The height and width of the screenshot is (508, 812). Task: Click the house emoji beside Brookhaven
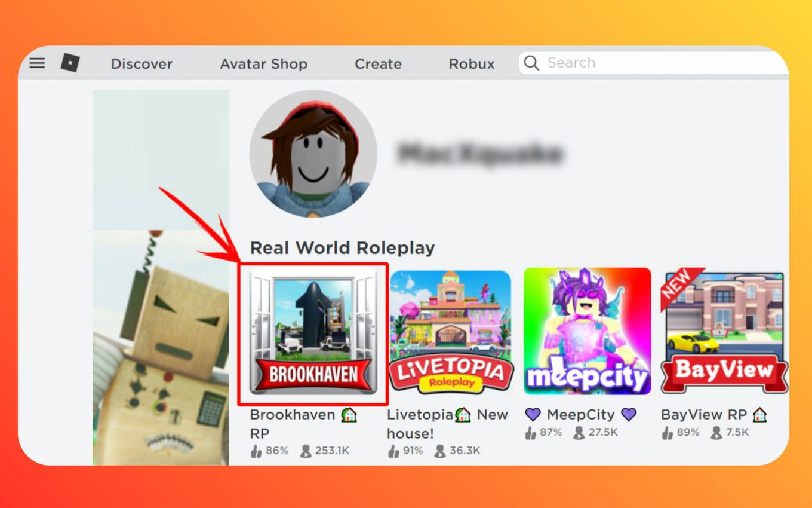[349, 415]
